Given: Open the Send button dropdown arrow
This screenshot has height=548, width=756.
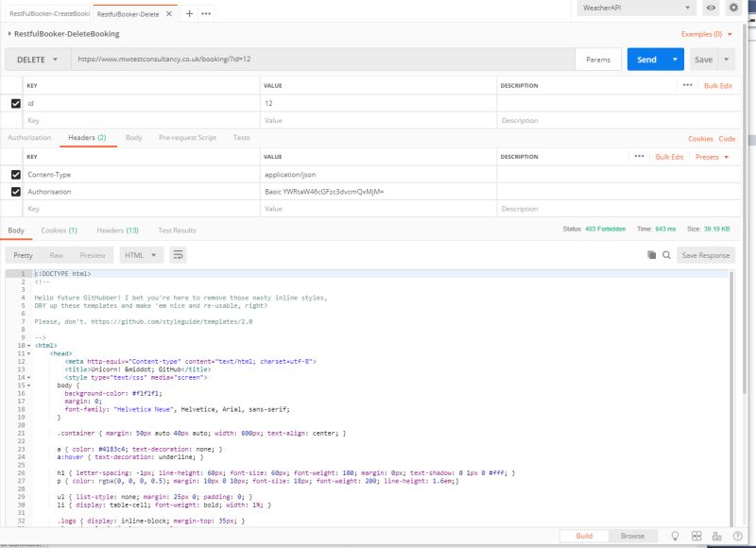Looking at the screenshot, I should [675, 60].
